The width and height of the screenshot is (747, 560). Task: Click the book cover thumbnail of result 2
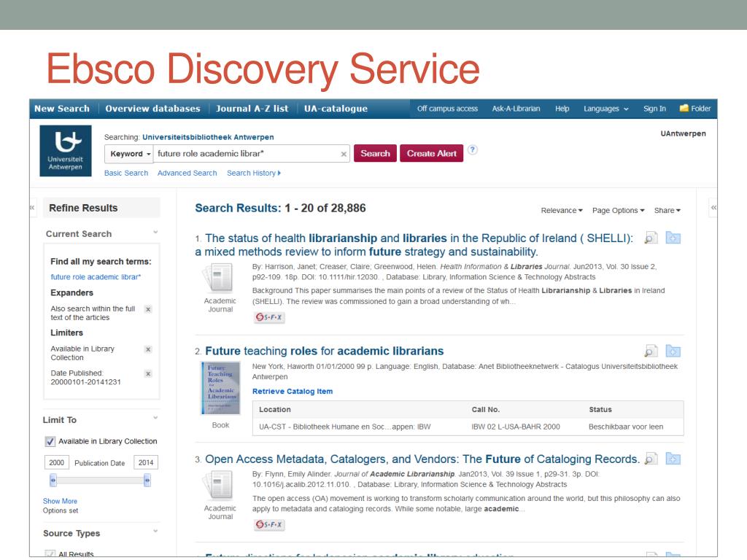(220, 388)
